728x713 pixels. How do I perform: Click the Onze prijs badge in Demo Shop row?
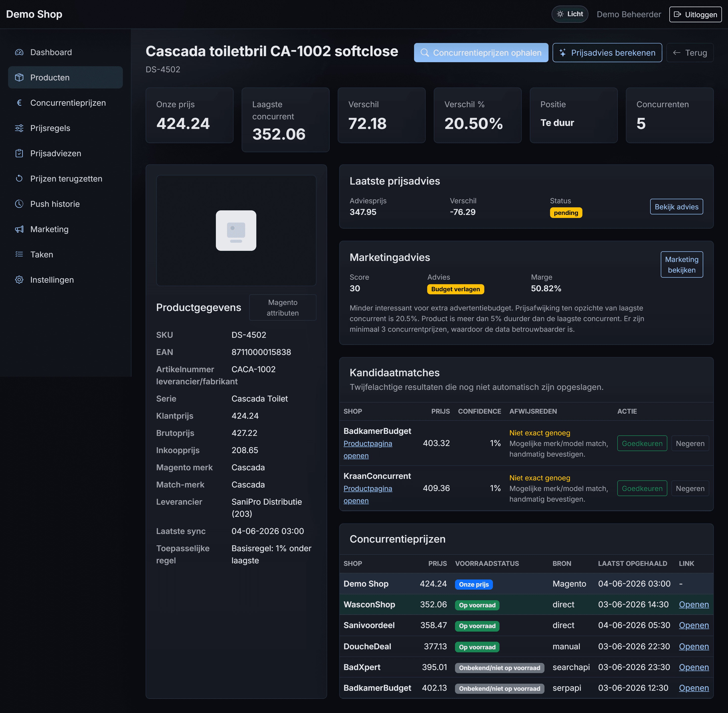[x=473, y=584]
